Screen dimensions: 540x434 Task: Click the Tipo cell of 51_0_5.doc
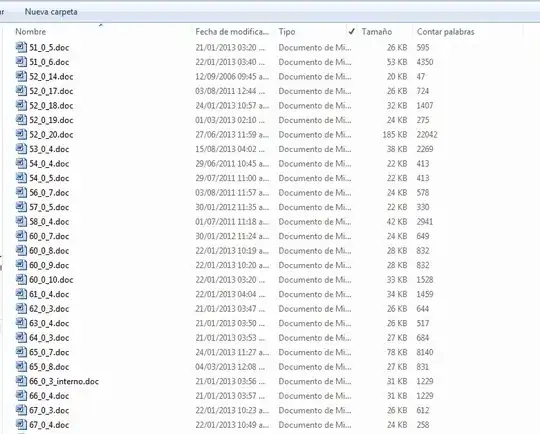click(x=315, y=47)
